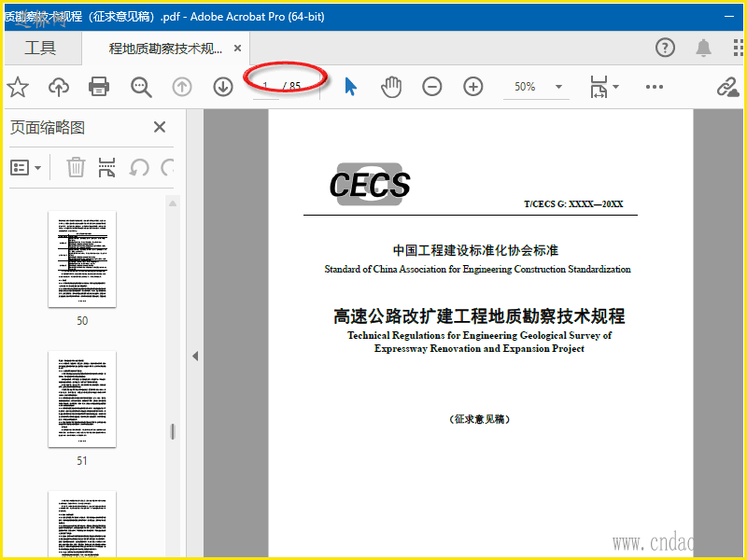Choose the Selection arrow tool
This screenshot has height=560, width=747.
coord(351,87)
